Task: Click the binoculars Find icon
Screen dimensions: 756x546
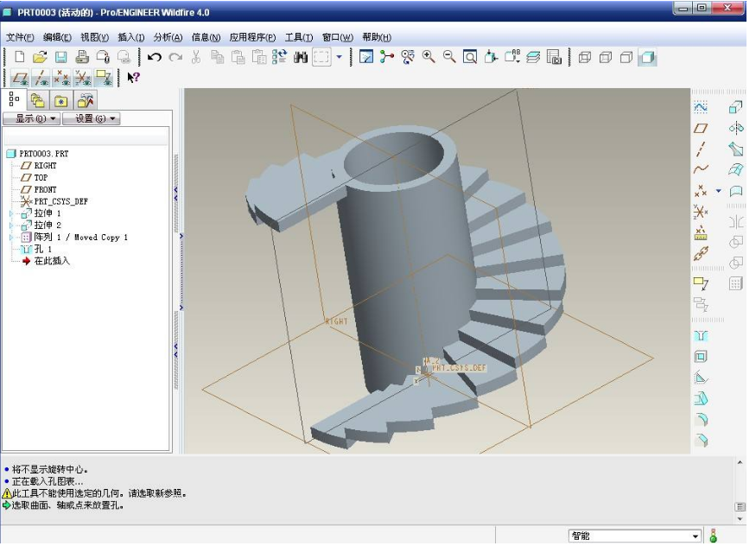Action: 301,57
